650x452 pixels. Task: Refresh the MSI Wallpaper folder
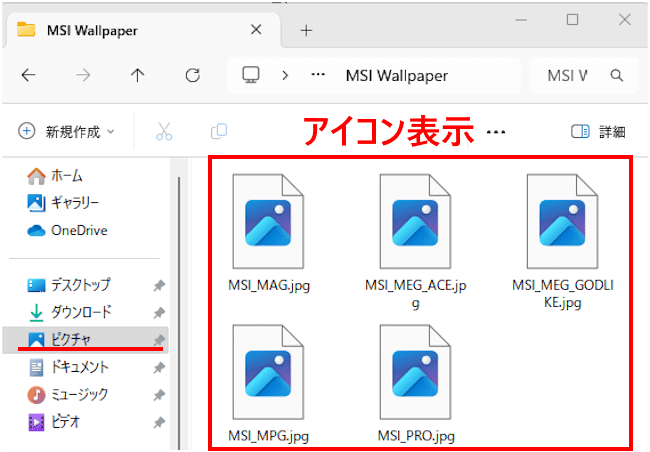[x=192, y=75]
